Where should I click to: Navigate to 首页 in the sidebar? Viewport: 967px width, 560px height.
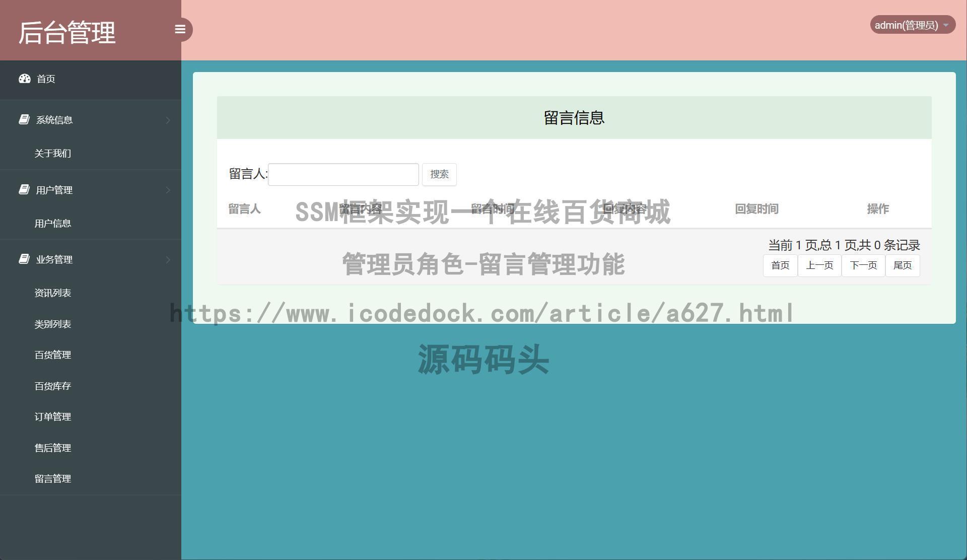point(46,79)
